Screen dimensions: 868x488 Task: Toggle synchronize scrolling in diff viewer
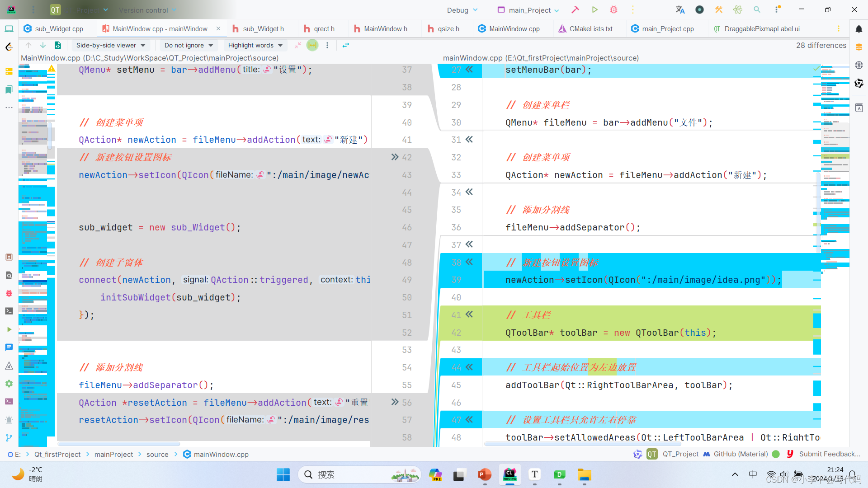click(x=312, y=45)
